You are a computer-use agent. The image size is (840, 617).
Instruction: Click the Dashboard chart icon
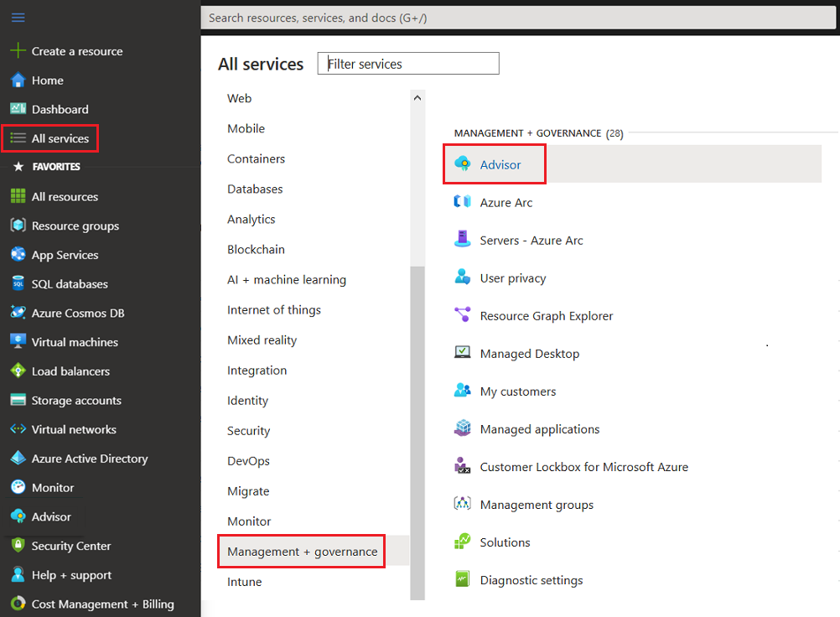coord(18,109)
